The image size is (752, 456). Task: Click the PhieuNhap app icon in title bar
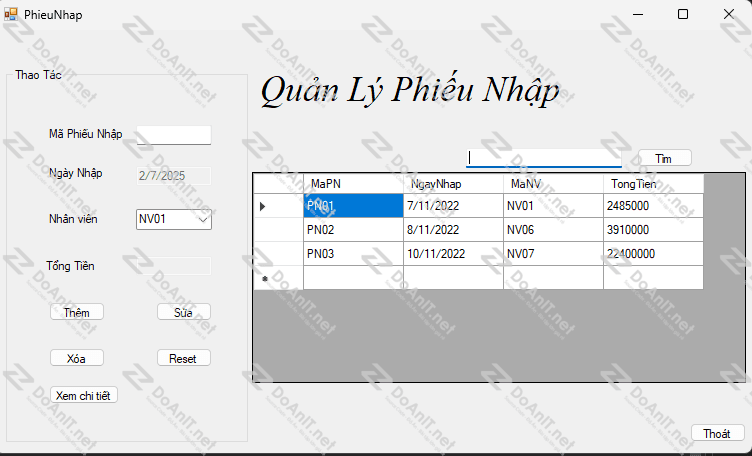(11, 14)
